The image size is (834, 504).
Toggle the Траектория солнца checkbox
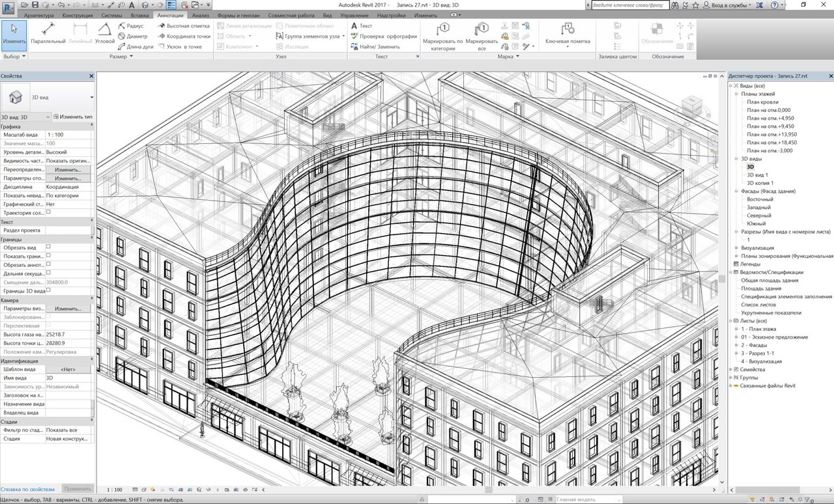(48, 212)
